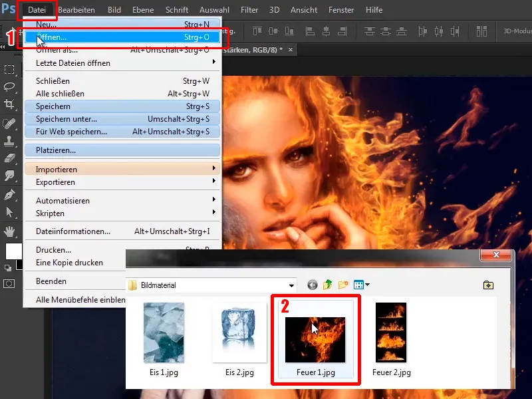Screen dimensions: 532x399
Task: Expand the Skripten submenu
Action: pyautogui.click(x=122, y=213)
